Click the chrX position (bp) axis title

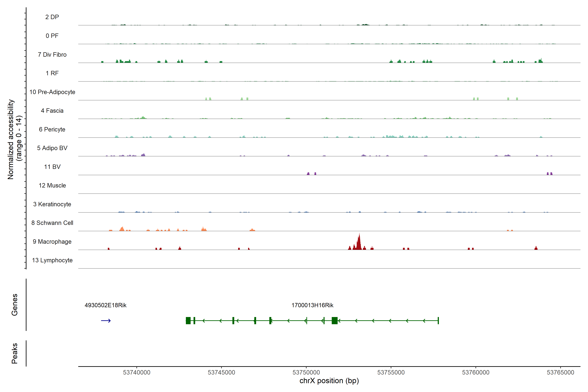pyautogui.click(x=329, y=381)
